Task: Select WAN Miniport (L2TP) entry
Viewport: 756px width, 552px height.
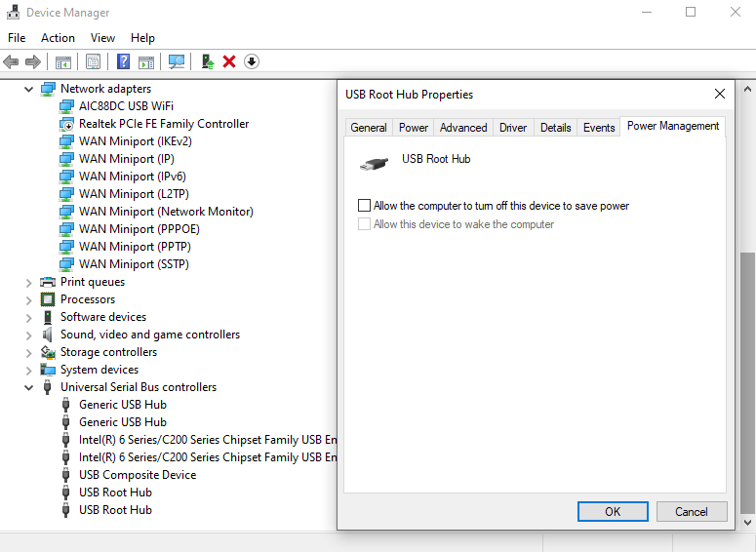Action: pos(134,194)
